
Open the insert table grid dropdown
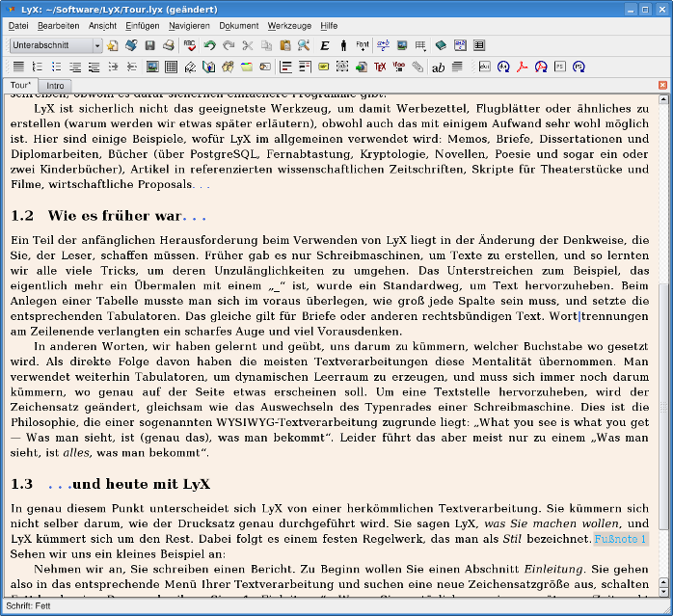(420, 45)
